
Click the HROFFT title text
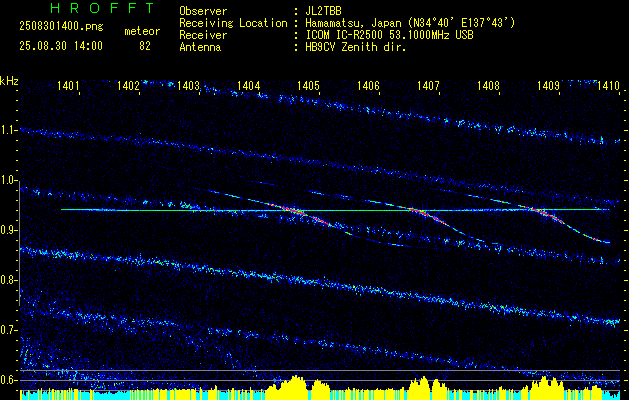click(102, 8)
